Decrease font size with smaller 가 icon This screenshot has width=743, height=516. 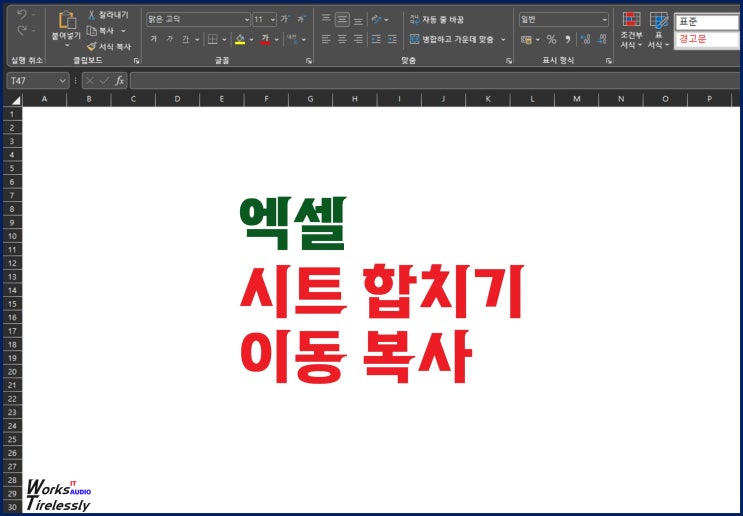tap(301, 19)
